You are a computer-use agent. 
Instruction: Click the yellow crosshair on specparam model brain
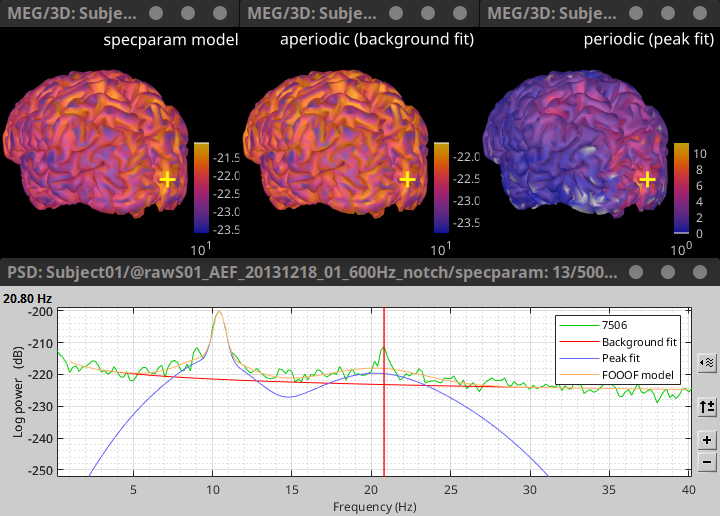(x=167, y=179)
